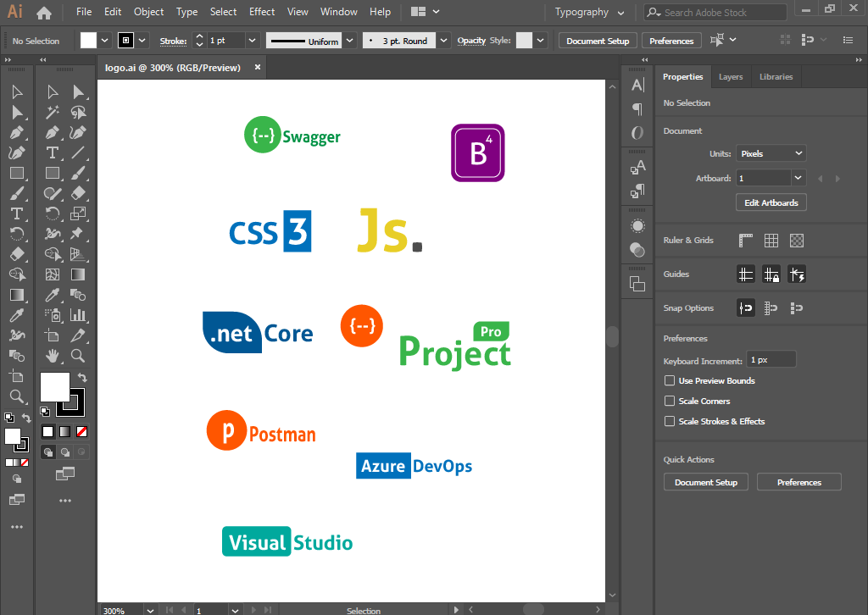Click the Home icon in top bar
The height and width of the screenshot is (615, 868).
point(44,13)
